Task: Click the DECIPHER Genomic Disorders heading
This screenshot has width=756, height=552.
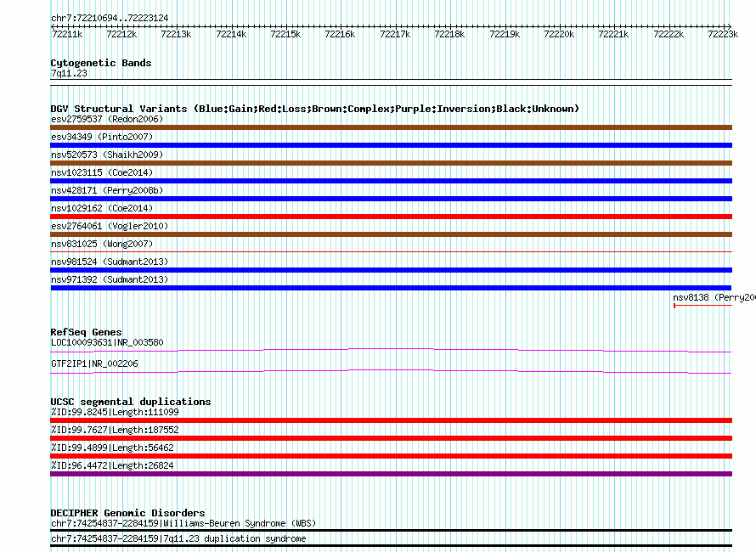Action: click(x=127, y=513)
